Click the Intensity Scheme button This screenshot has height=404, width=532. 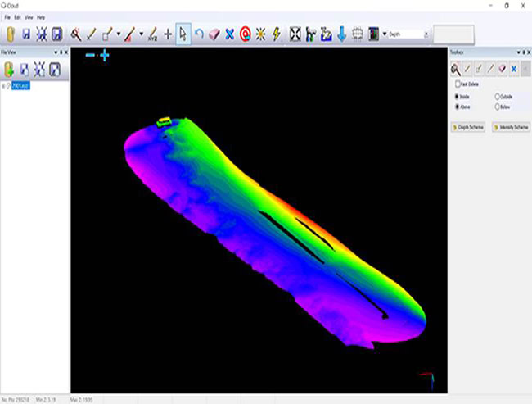[x=511, y=127]
